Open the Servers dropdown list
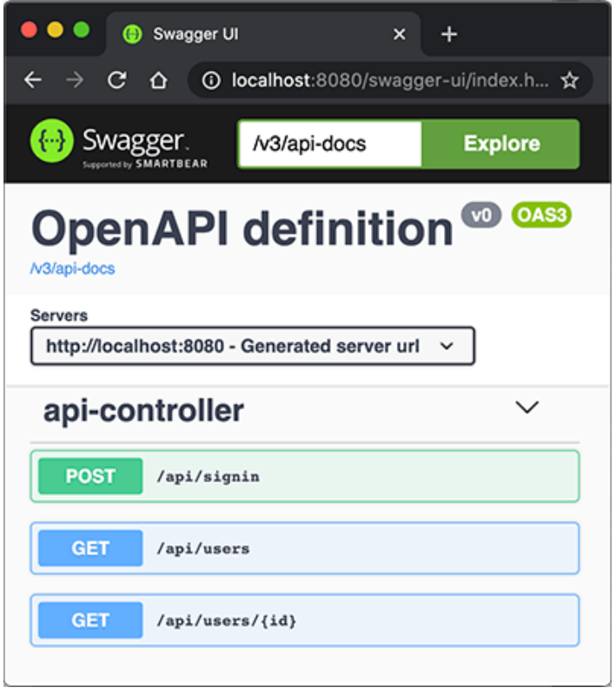The image size is (616, 694). 253,346
